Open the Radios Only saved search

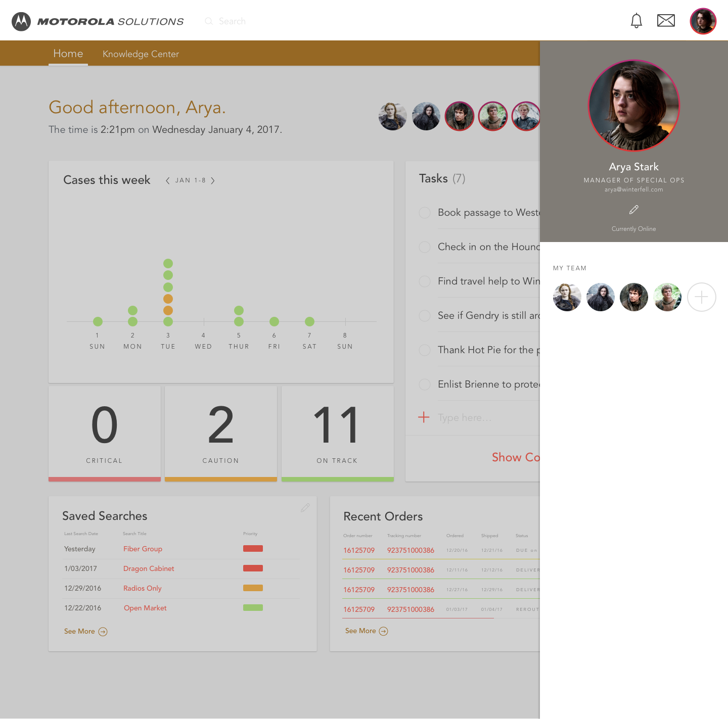point(143,588)
